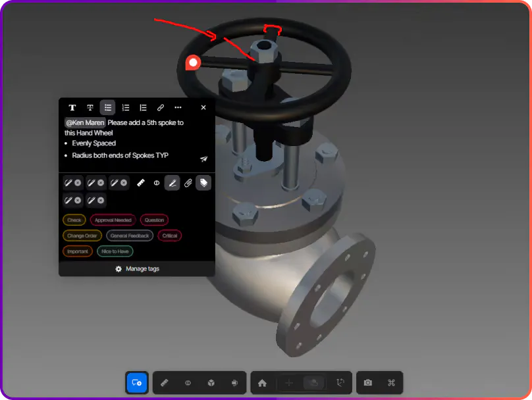Select the red comment pin on the hand wheel

[x=193, y=63]
